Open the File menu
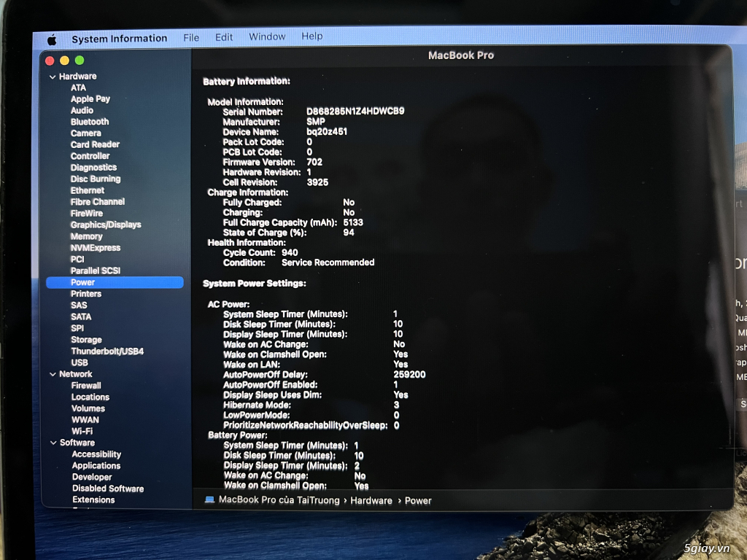Screen dimensions: 747x560 click(x=190, y=37)
